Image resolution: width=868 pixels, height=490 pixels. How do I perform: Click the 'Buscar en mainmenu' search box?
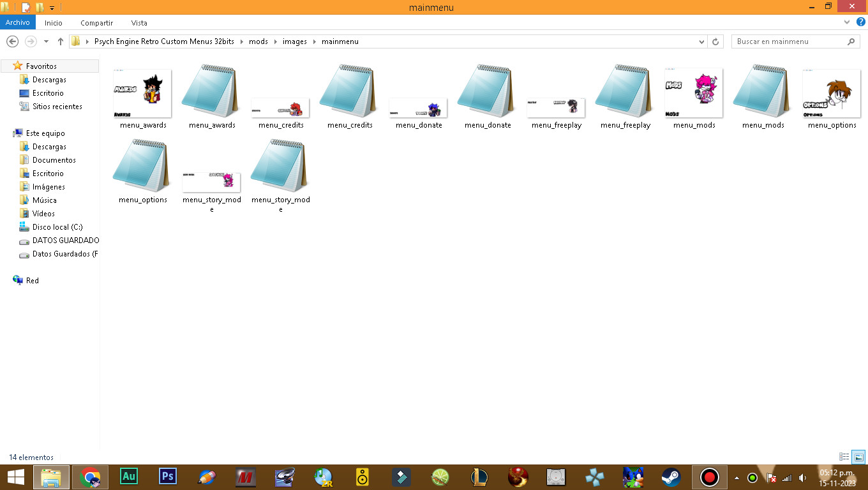(788, 41)
